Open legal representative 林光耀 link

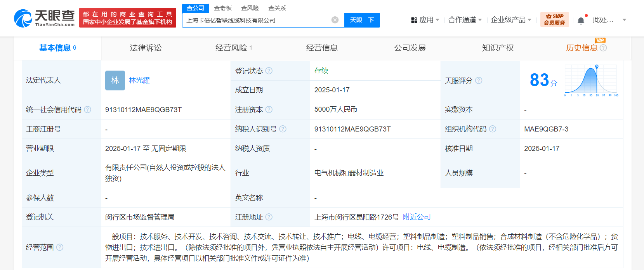tap(139, 80)
